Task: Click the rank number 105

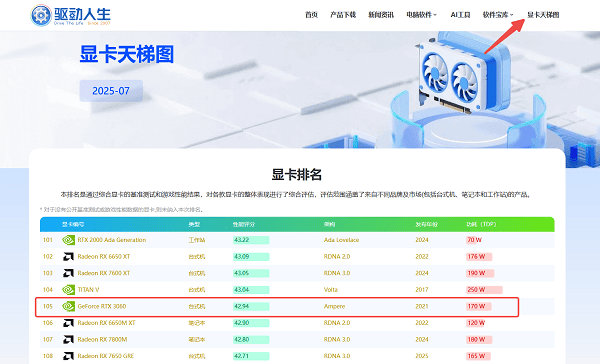Action: pyautogui.click(x=48, y=306)
